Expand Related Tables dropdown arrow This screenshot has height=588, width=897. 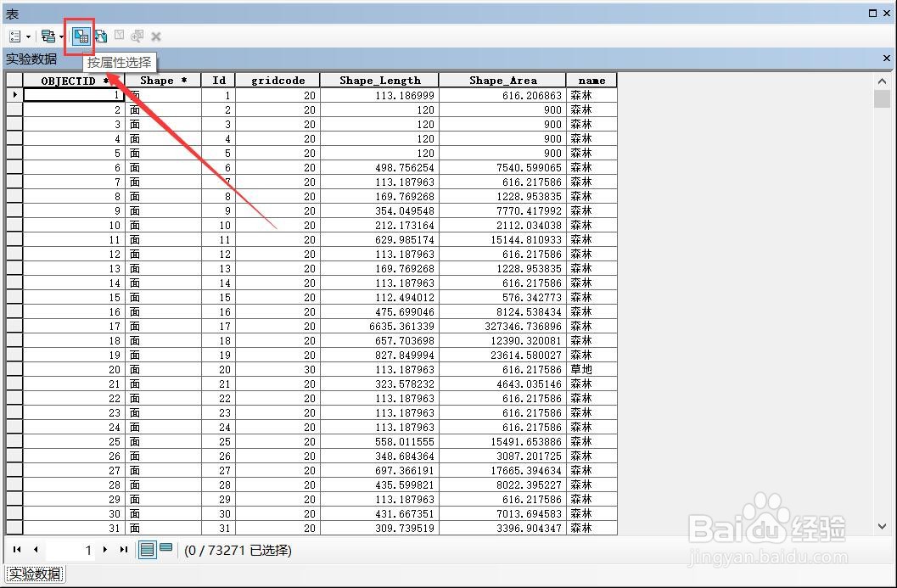pos(61,37)
